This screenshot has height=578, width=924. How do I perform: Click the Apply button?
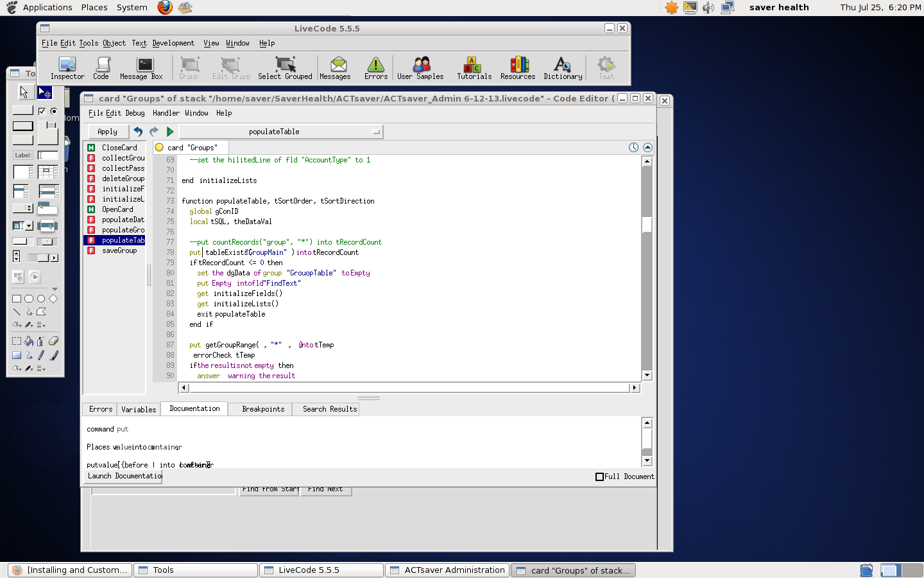click(x=107, y=132)
